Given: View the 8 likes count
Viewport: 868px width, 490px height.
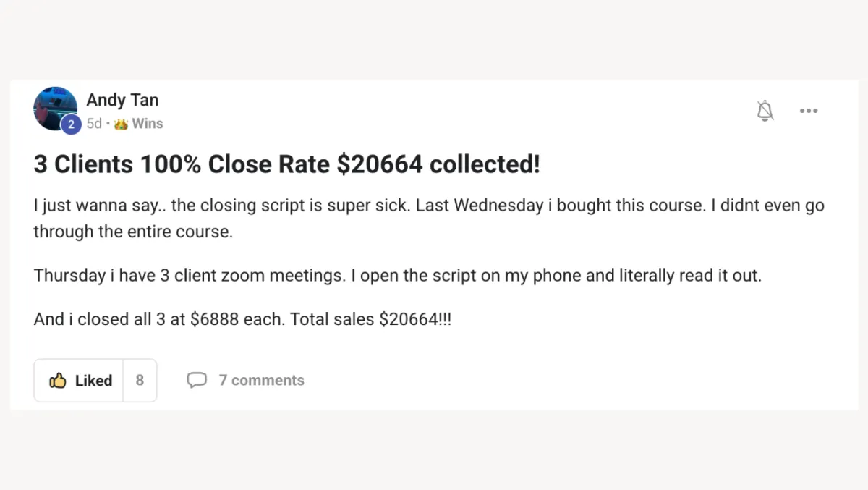Looking at the screenshot, I should 140,381.
